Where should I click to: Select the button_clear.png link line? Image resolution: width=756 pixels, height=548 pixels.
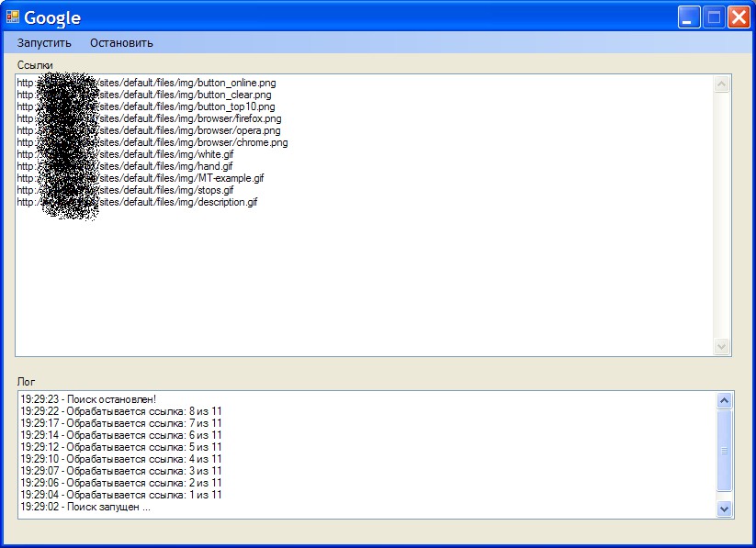pos(144,95)
